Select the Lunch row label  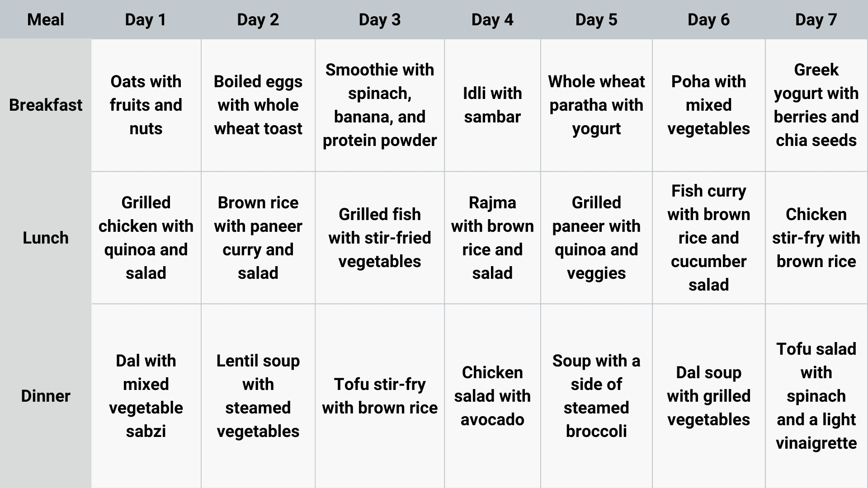click(46, 238)
